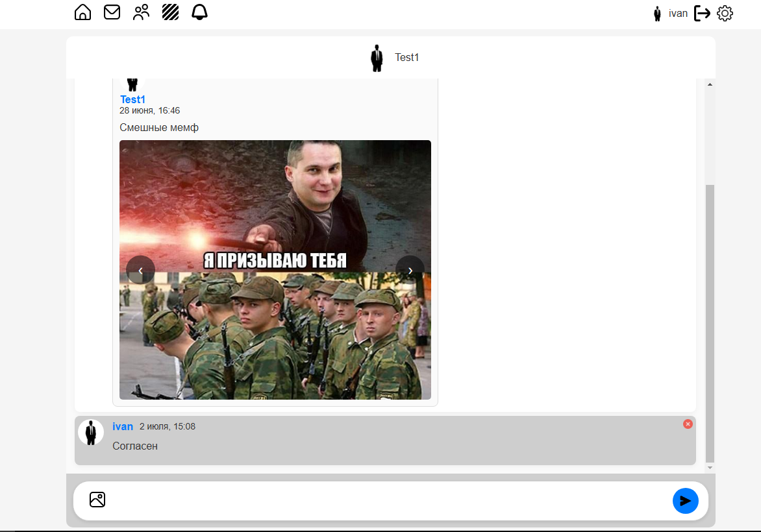Click the message text Согласен

pyautogui.click(x=135, y=446)
